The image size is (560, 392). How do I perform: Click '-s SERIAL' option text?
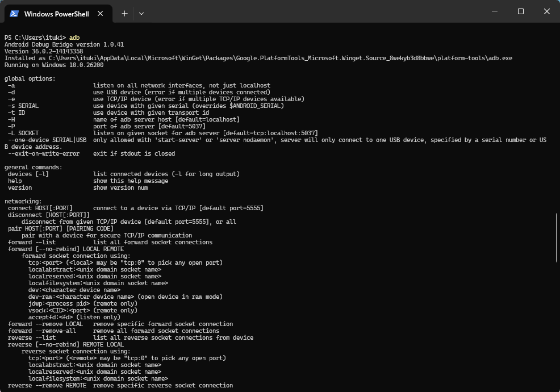23,106
